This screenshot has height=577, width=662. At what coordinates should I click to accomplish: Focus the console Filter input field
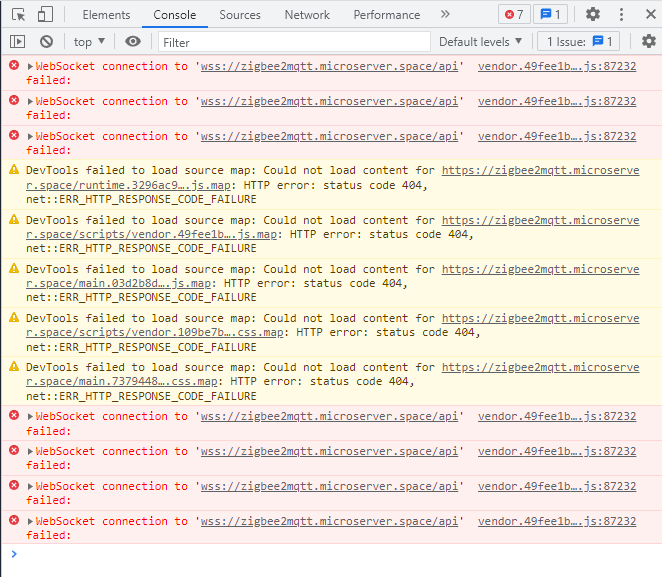tap(294, 42)
